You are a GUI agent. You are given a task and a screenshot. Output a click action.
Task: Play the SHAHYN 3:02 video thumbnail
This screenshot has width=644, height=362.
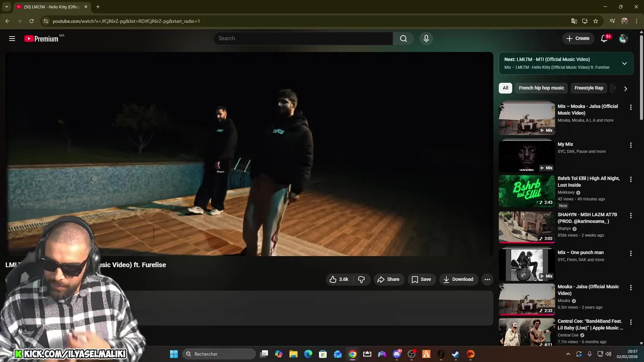527,227
